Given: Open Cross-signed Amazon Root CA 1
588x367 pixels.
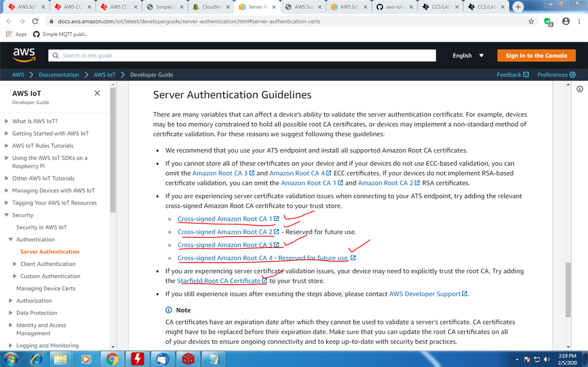Looking at the screenshot, I should click(229, 219).
